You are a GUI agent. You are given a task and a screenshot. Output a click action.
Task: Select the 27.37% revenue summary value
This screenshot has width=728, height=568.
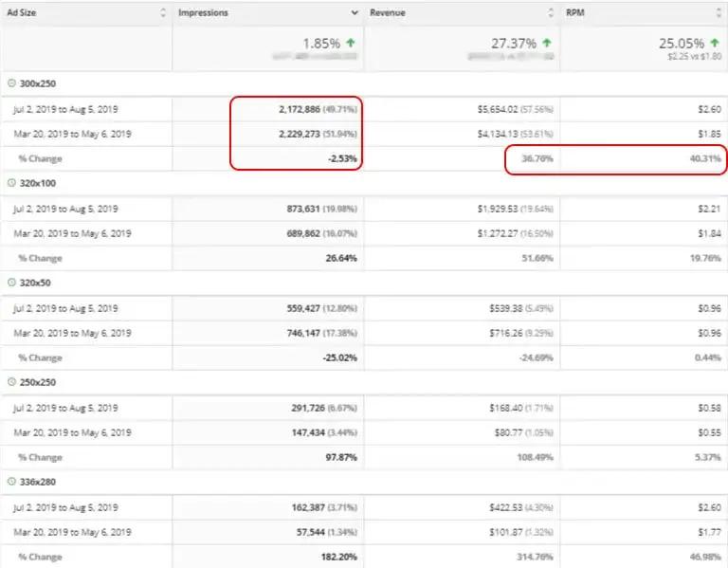(514, 44)
